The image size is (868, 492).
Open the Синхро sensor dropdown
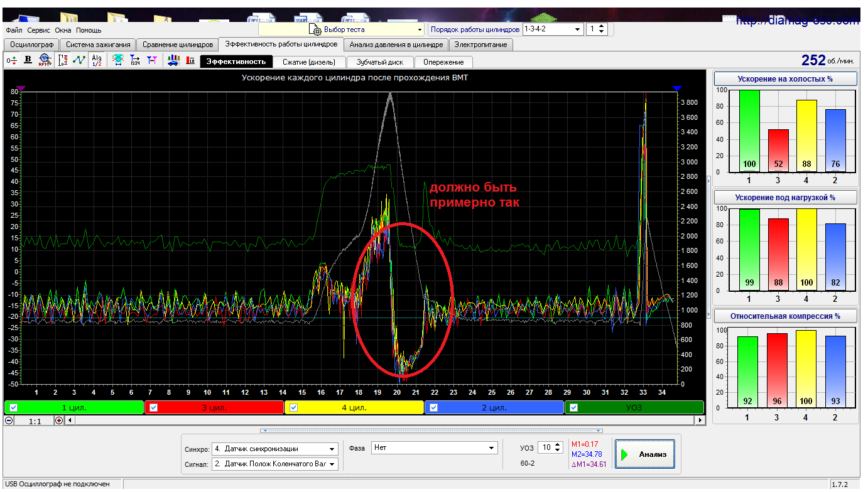pos(275,449)
